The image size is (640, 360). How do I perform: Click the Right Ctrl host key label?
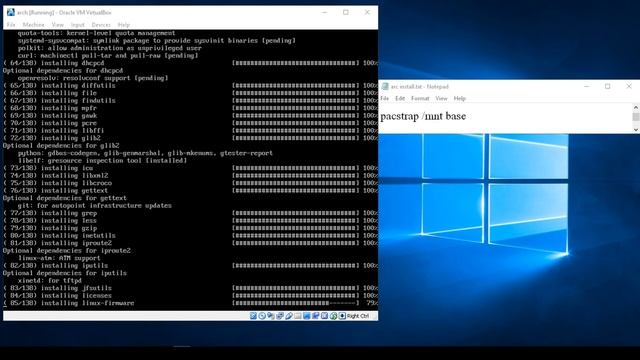coord(358,316)
